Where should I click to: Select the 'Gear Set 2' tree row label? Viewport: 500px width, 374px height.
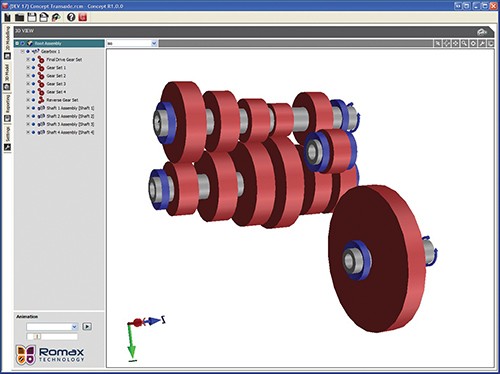pyautogui.click(x=56, y=76)
